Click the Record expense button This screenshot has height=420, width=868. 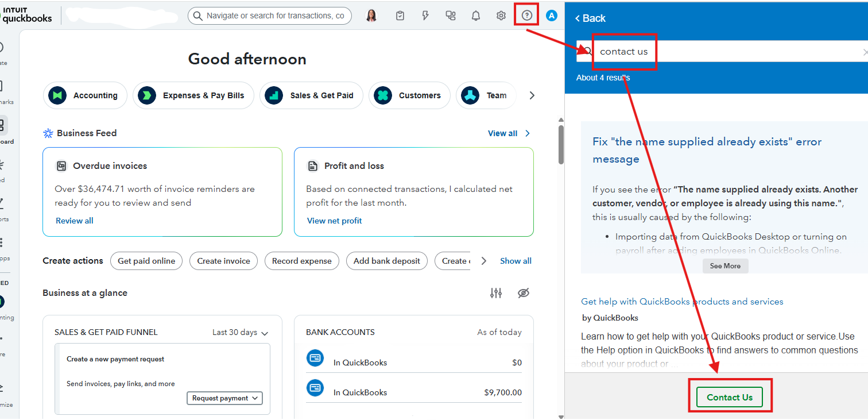click(x=302, y=261)
